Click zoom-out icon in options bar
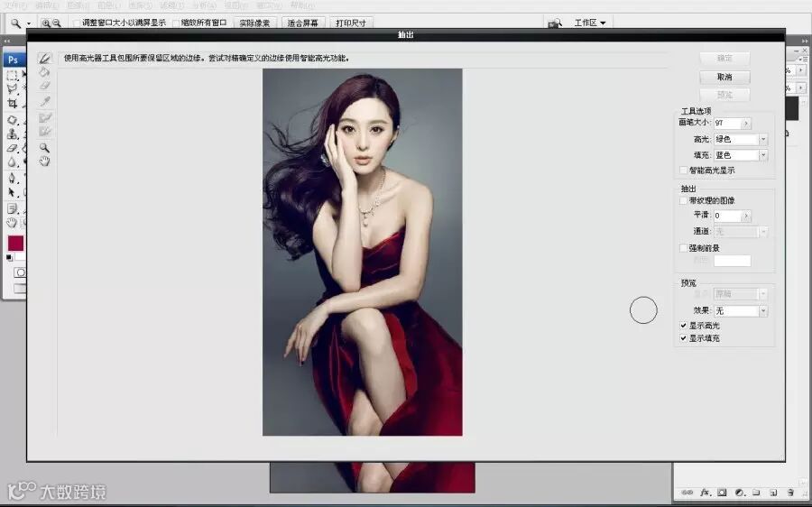812x507 pixels. (57, 23)
